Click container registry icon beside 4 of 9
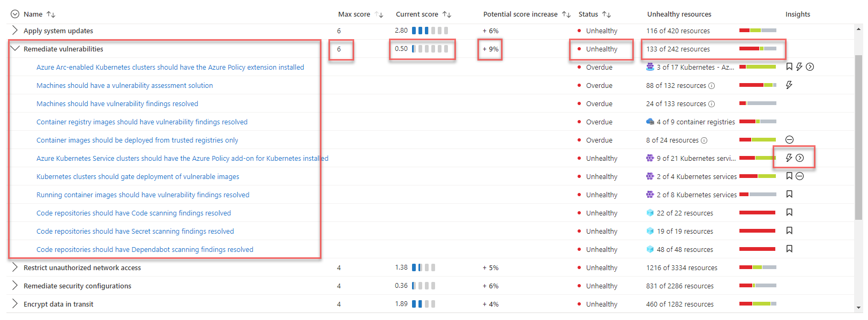This screenshot has width=868, height=320. pyautogui.click(x=650, y=122)
